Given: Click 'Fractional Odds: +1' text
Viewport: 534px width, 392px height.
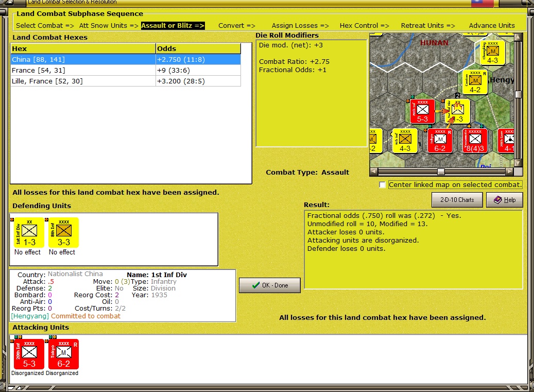Looking at the screenshot, I should click(x=292, y=70).
